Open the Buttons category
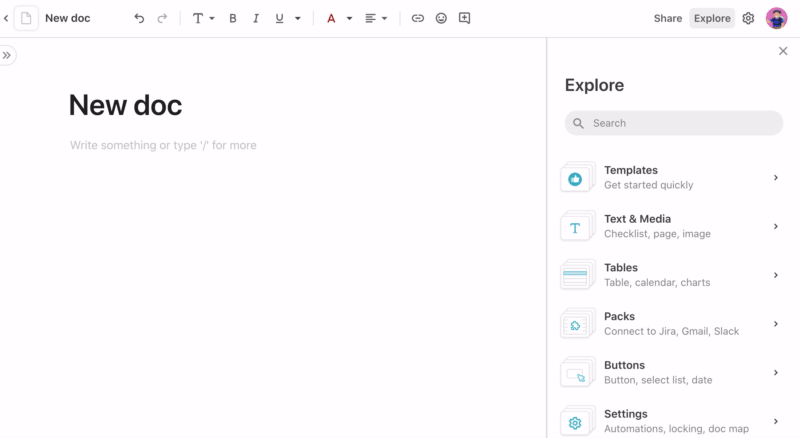This screenshot has height=438, width=800. (x=672, y=372)
